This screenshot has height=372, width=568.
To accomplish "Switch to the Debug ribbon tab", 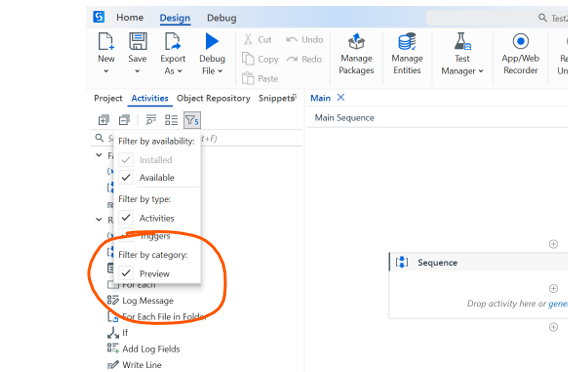I will click(222, 18).
